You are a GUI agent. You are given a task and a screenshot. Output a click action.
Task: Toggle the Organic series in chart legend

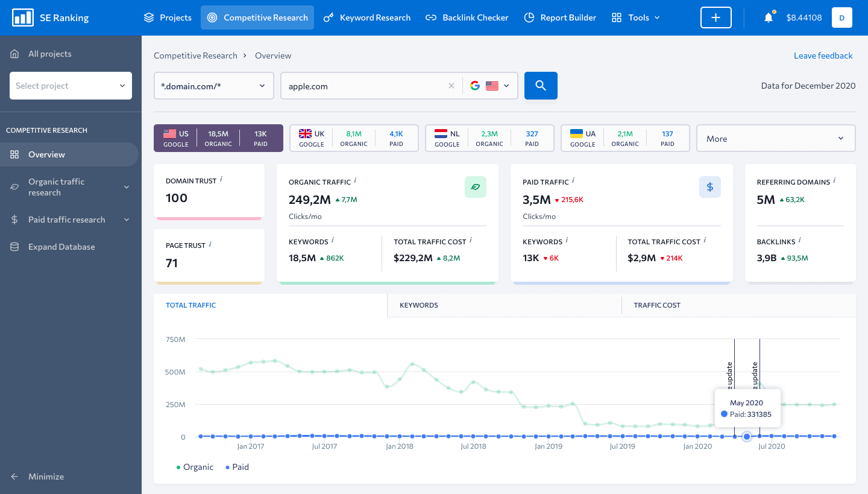click(195, 467)
